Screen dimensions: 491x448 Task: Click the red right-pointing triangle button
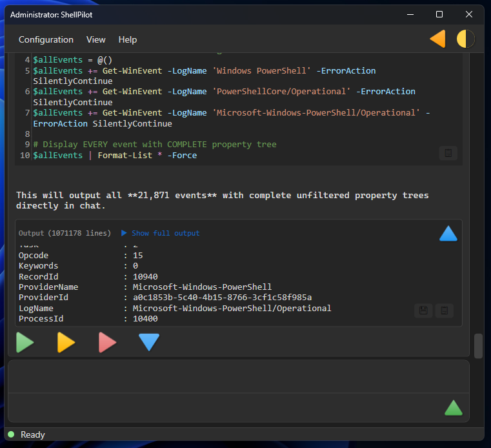(107, 342)
